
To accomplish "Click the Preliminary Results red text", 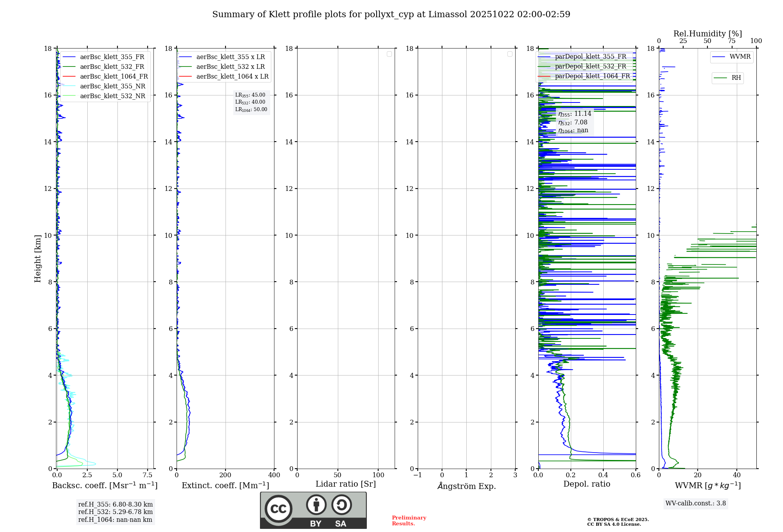I will pos(409,521).
